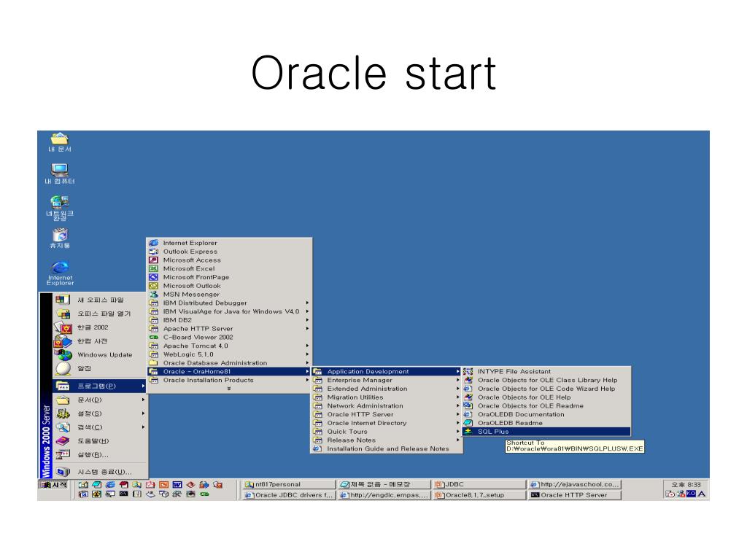This screenshot has height=560, width=747.
Task: Launch Microsoft FrontPage
Action: 229,277
